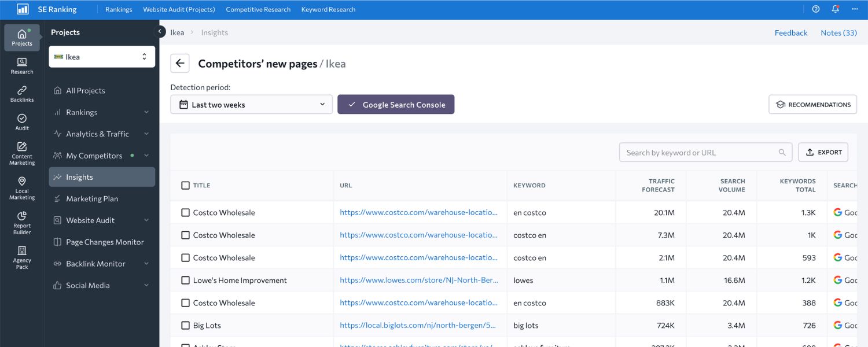Check the Lowe's Home Improvement row
The height and width of the screenshot is (347, 868).
[x=185, y=280]
